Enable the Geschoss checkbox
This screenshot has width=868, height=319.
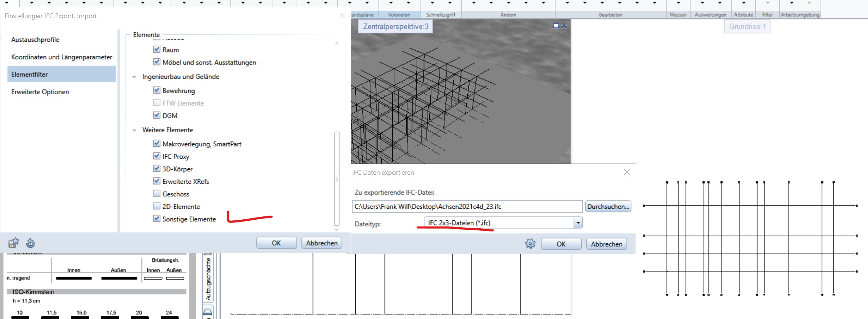point(157,194)
